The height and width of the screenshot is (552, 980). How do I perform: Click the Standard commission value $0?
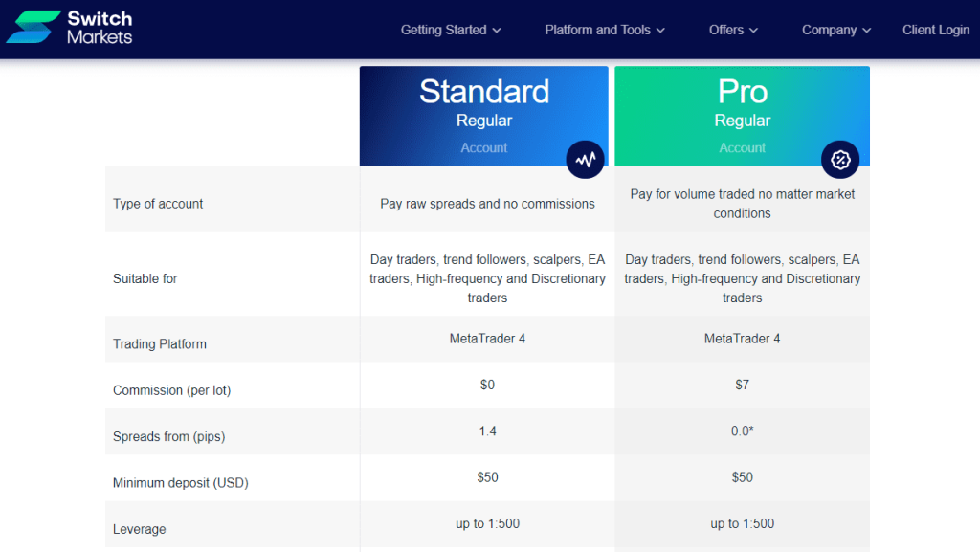487,385
